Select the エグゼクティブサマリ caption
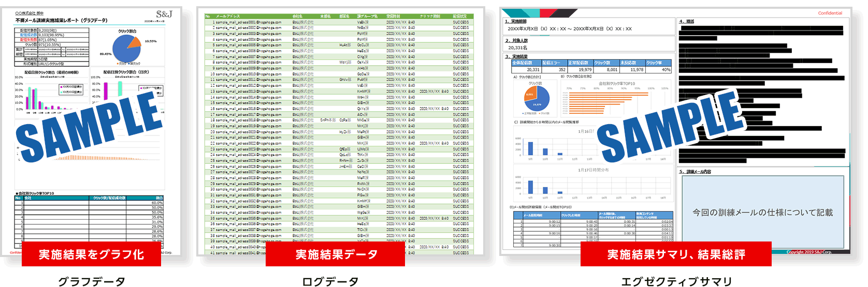The image size is (868, 287). (x=676, y=281)
